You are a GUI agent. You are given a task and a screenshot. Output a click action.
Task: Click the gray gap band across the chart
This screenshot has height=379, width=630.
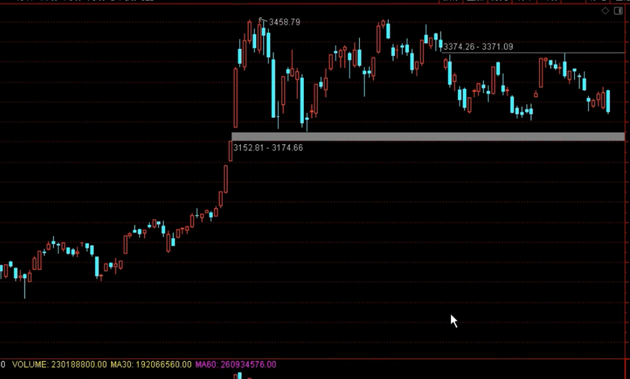[428, 137]
